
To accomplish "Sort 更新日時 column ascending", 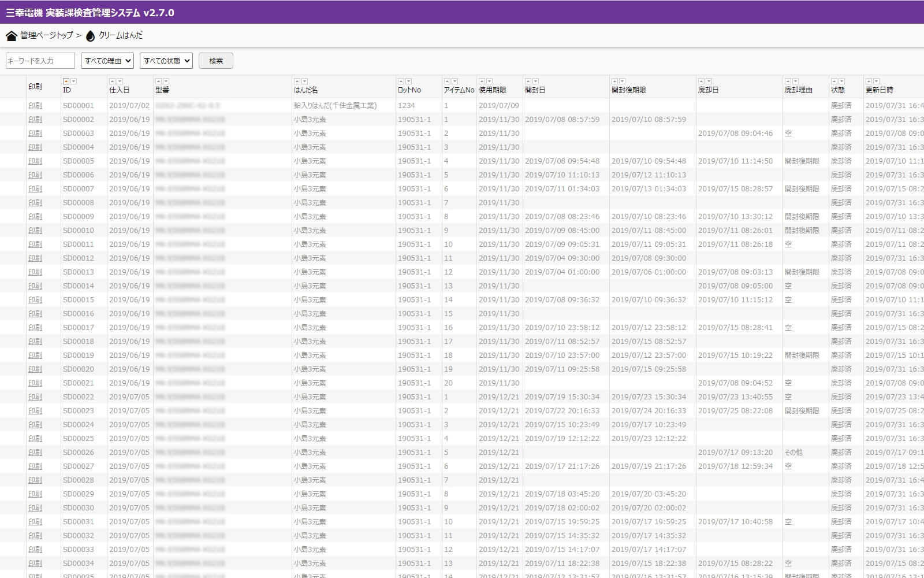I will (x=869, y=81).
